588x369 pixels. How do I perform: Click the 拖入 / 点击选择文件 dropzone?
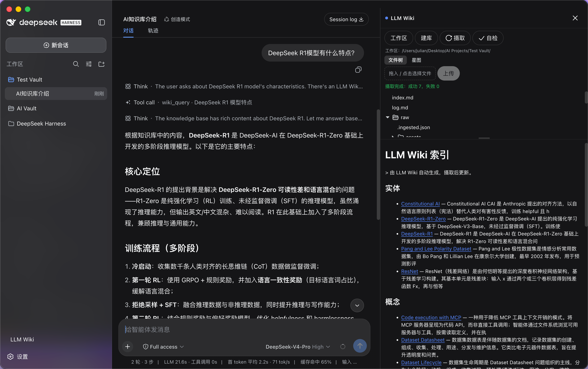point(410,73)
